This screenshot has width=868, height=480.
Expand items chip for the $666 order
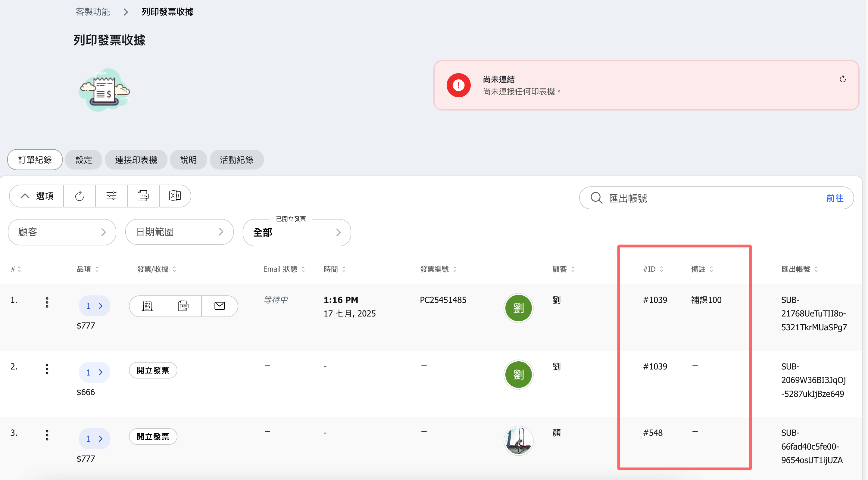(94, 372)
